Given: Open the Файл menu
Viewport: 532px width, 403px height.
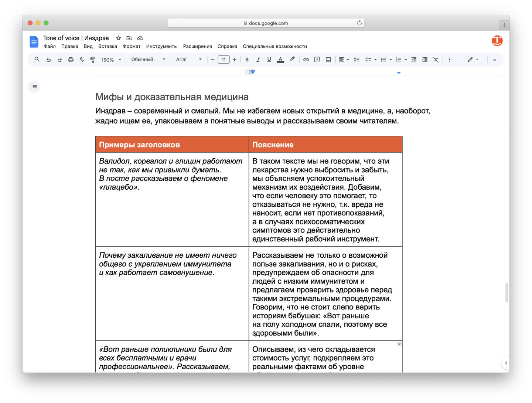Looking at the screenshot, I should (50, 47).
